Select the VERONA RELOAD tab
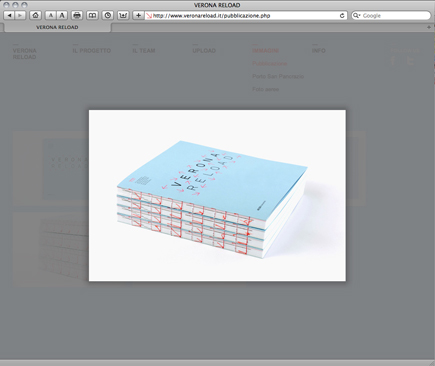Image resolution: width=435 pixels, height=366 pixels. click(57, 27)
